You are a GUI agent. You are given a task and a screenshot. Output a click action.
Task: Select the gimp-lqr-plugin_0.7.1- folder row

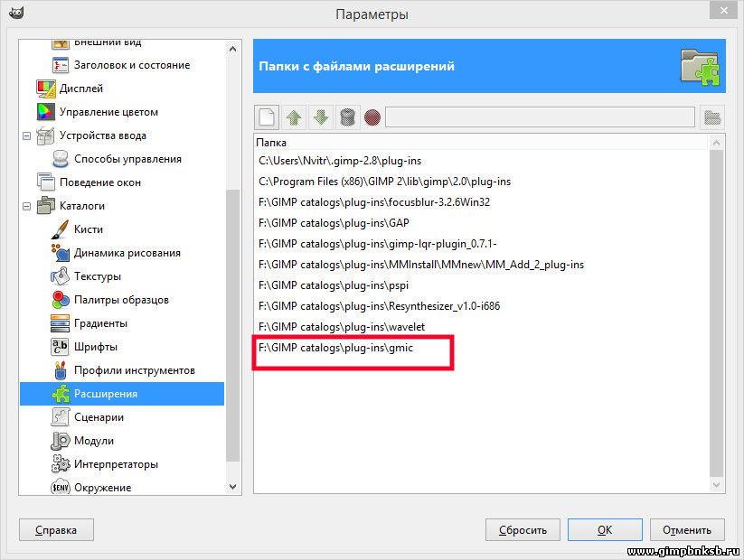[482, 244]
